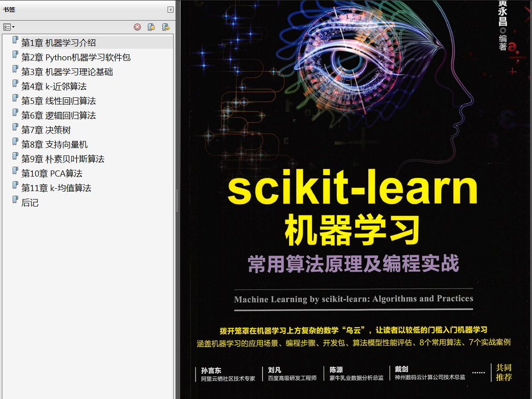This screenshot has width=532, height=399.
Task: Click the bookmark icon beside 第8章
Action: click(x=15, y=142)
